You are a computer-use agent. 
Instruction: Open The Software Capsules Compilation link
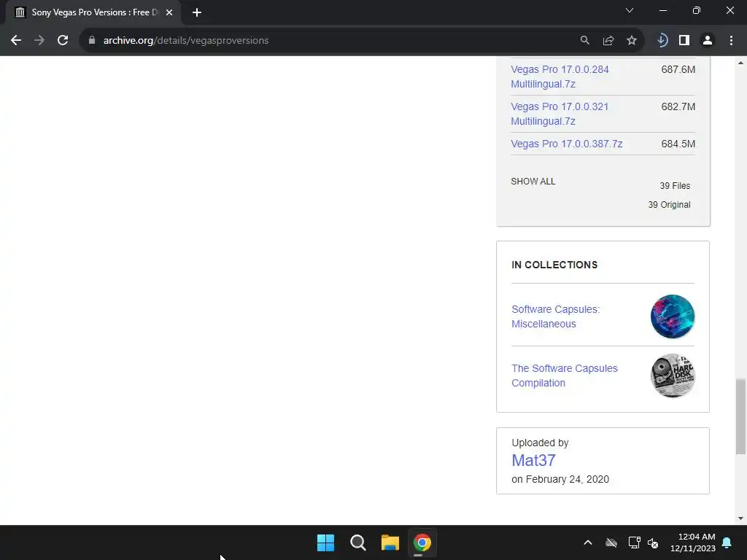[x=565, y=376]
